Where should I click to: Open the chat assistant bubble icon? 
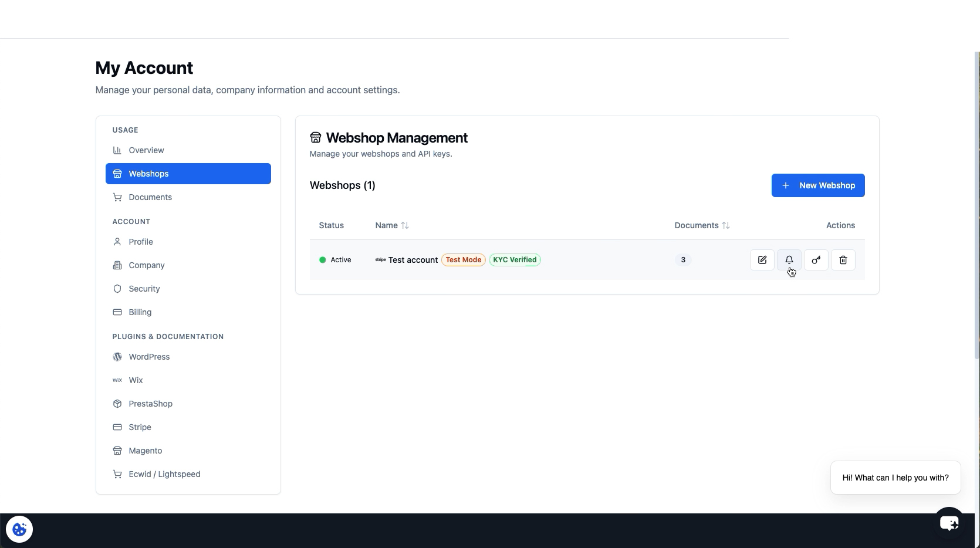point(949,522)
